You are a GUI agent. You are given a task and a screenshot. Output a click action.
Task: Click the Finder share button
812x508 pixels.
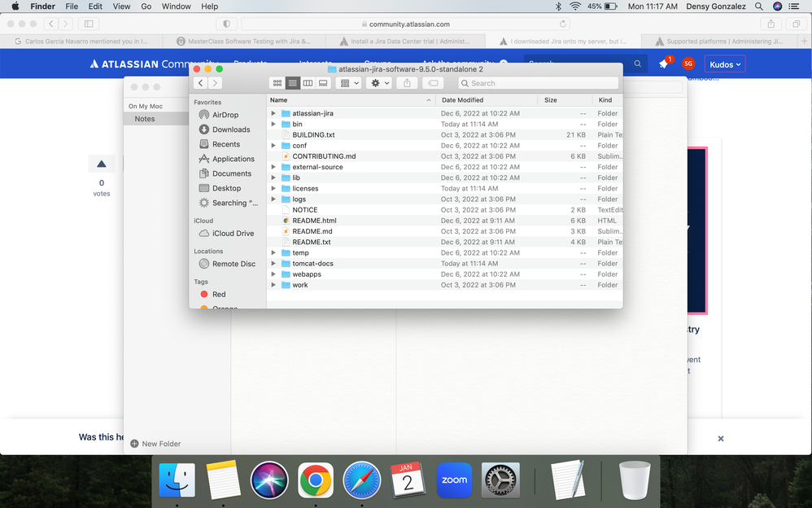coord(407,83)
